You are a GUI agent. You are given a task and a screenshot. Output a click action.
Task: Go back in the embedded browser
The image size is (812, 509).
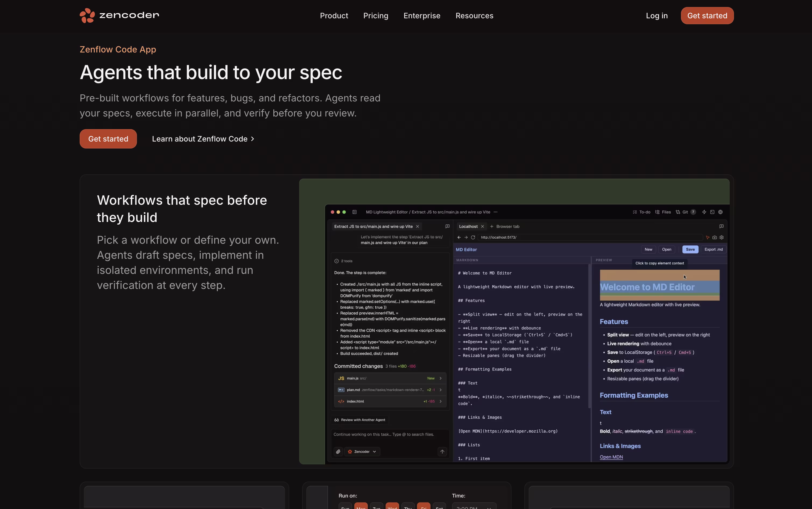[x=459, y=237]
